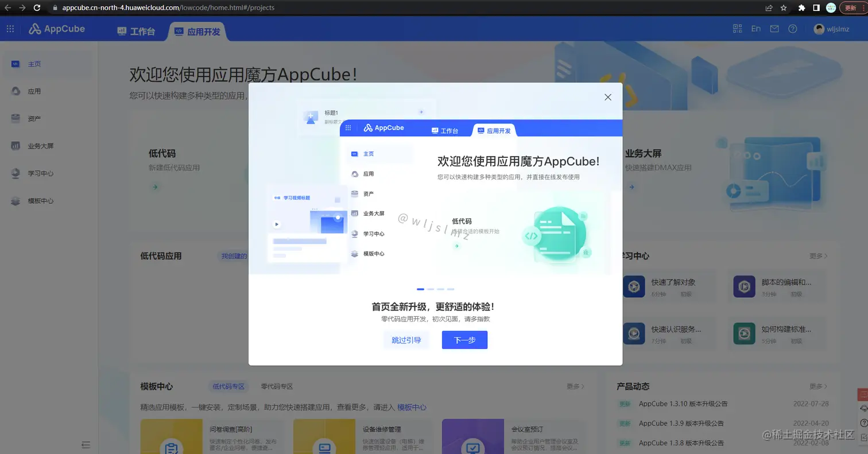Select the second carousel indicator dot

click(x=431, y=289)
